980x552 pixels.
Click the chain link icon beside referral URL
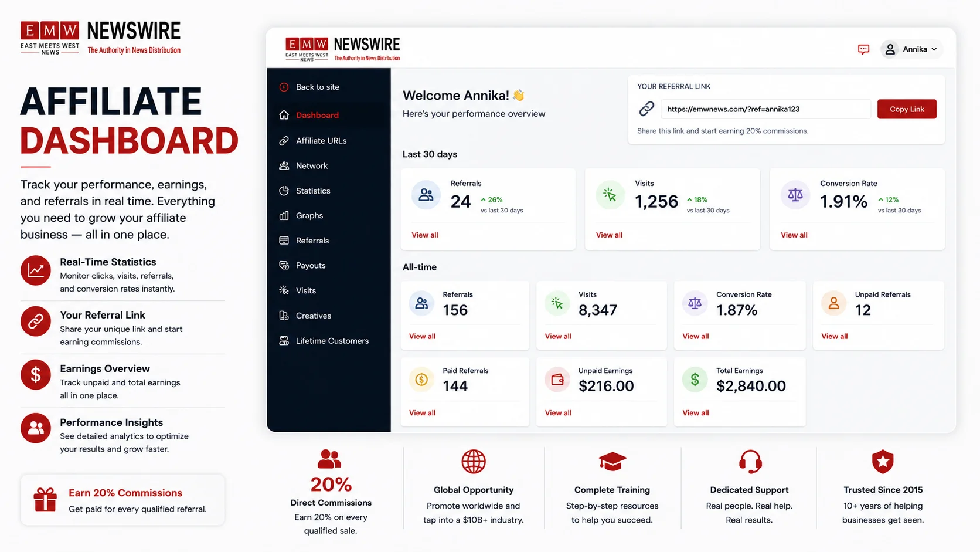click(x=646, y=109)
